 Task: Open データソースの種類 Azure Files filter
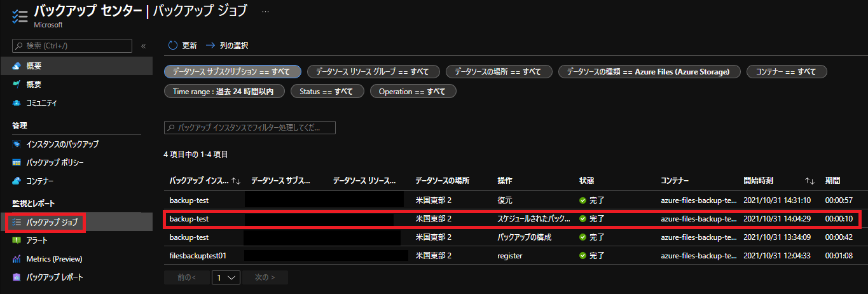click(649, 72)
